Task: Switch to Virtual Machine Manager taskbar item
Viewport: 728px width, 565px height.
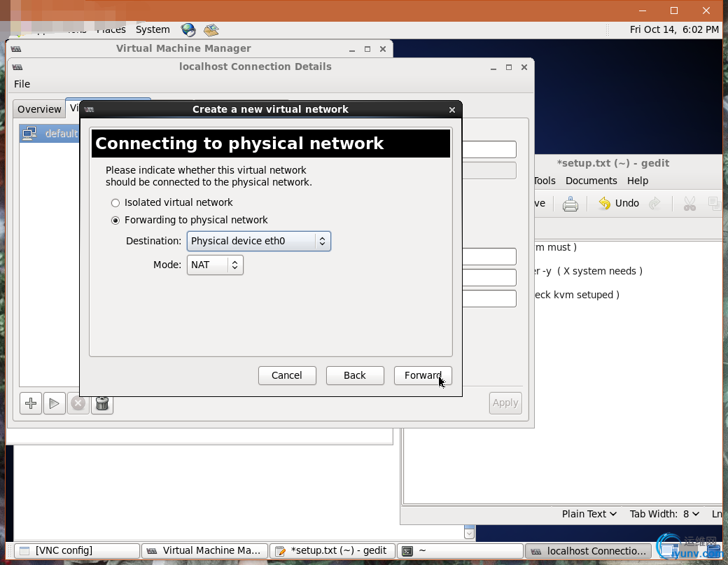Action: coord(204,550)
